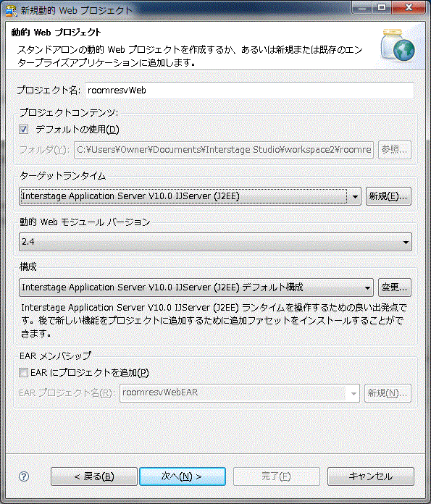Click the 参照... browse button
The height and width of the screenshot is (504, 431).
click(394, 150)
